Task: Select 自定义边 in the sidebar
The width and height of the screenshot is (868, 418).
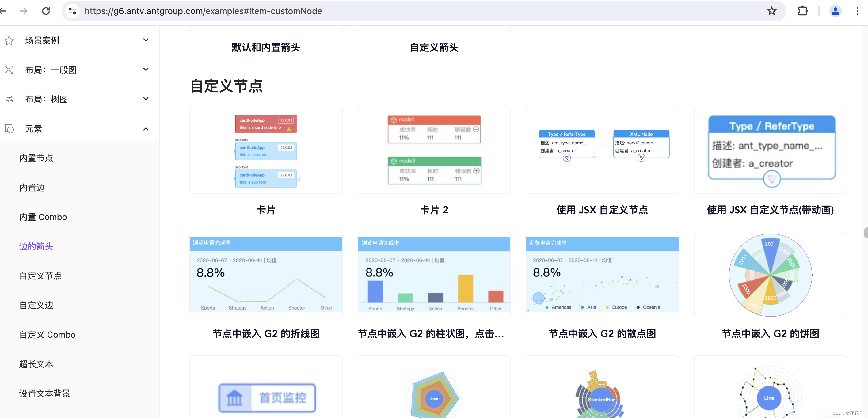Action: click(36, 305)
